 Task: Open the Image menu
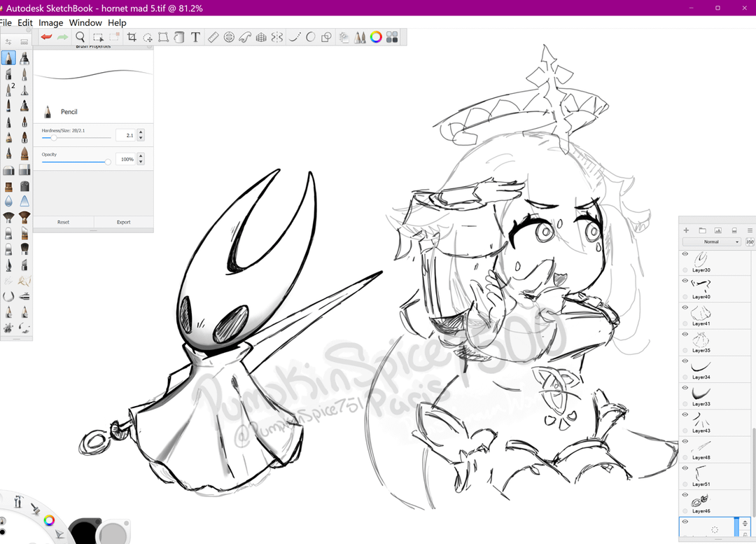pyautogui.click(x=50, y=23)
